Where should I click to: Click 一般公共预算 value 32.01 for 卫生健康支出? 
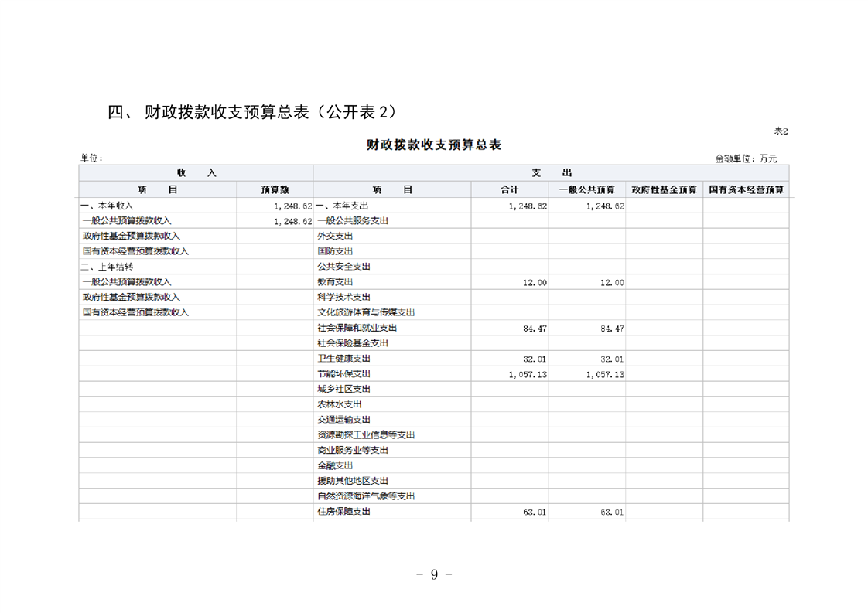612,359
